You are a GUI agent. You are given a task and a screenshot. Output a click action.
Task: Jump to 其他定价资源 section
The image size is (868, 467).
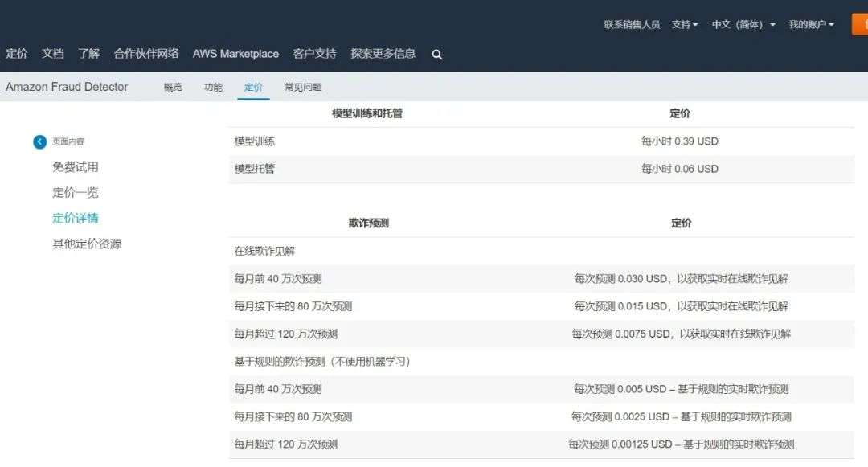[87, 244]
